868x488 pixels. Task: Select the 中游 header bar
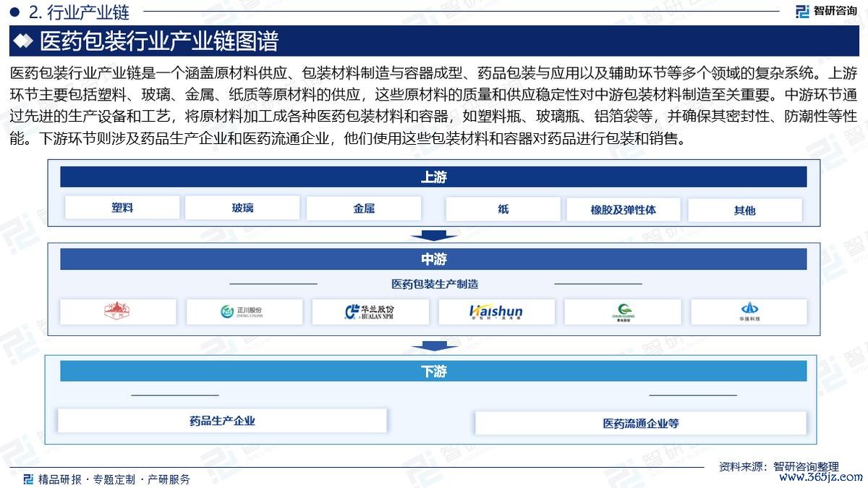pos(433,259)
